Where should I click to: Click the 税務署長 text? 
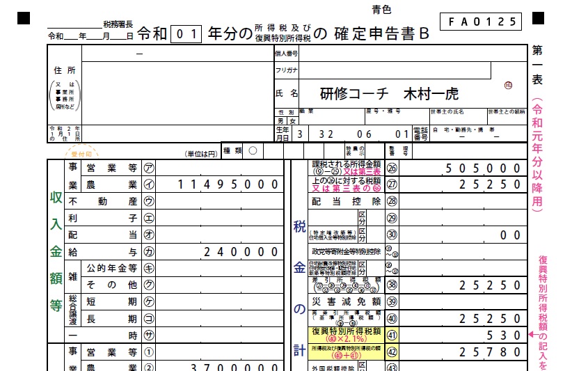(118, 24)
